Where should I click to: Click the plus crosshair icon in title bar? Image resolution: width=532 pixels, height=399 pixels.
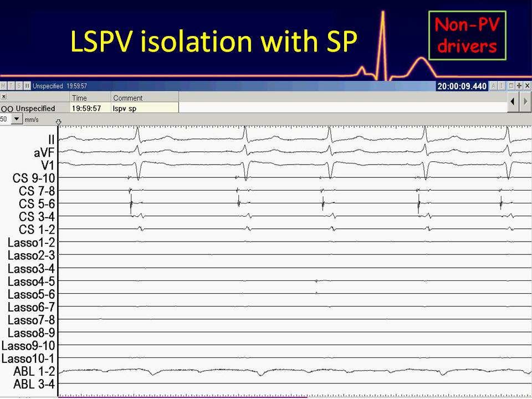click(519, 86)
